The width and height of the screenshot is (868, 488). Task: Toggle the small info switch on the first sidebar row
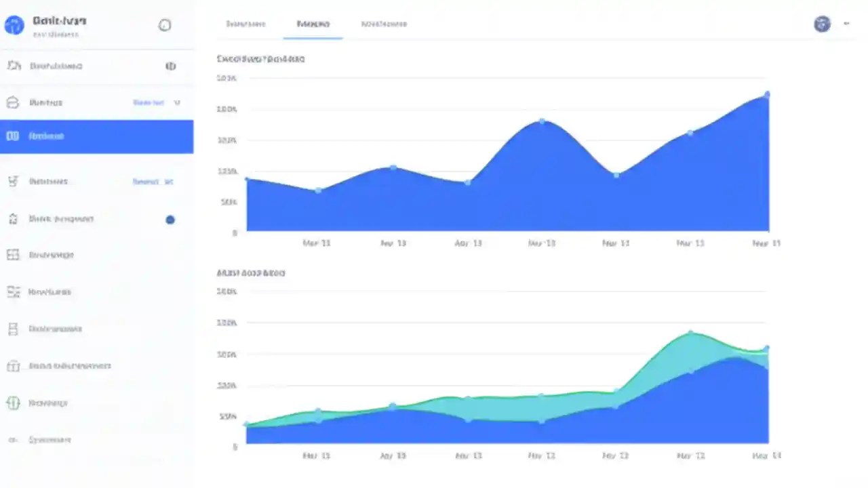[171, 66]
